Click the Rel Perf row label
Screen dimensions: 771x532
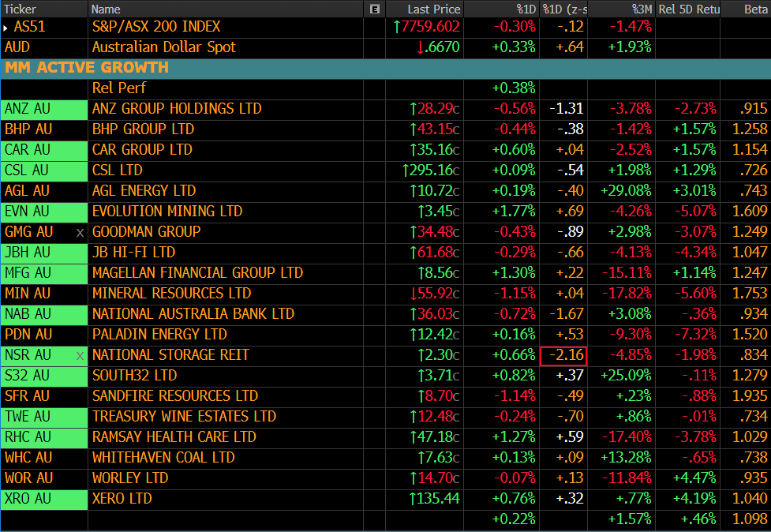(118, 88)
